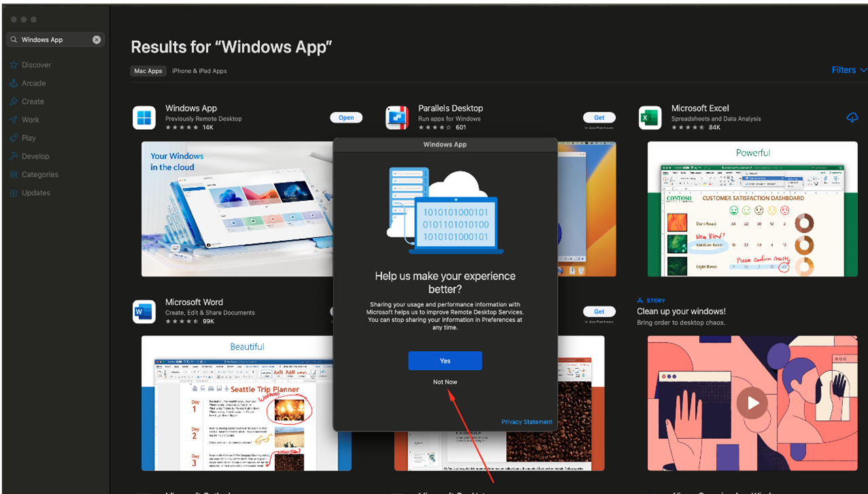Image resolution: width=868 pixels, height=494 pixels.
Task: Click the Microsoft Word app icon
Action: (x=144, y=312)
